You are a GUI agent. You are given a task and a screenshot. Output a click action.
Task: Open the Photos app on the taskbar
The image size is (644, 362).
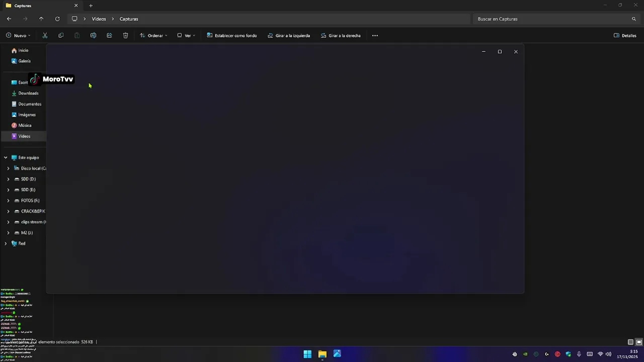pos(337,354)
